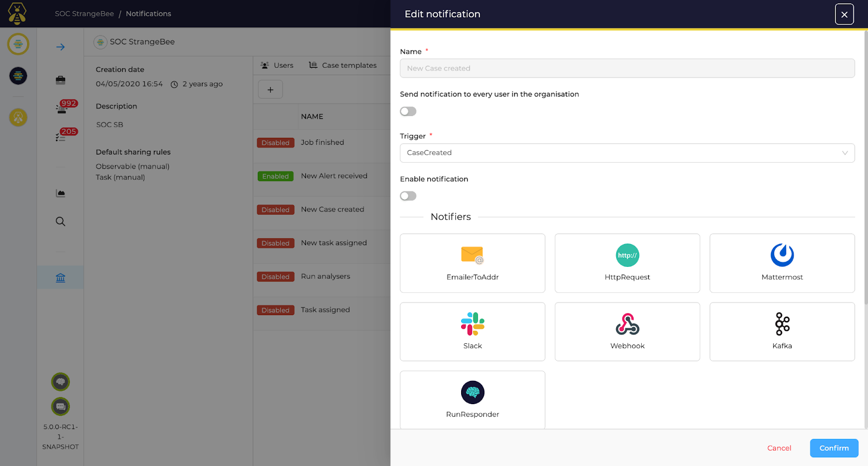Click SOC StrangeBee breadcrumb link
Image resolution: width=868 pixels, height=466 pixels.
pos(84,14)
